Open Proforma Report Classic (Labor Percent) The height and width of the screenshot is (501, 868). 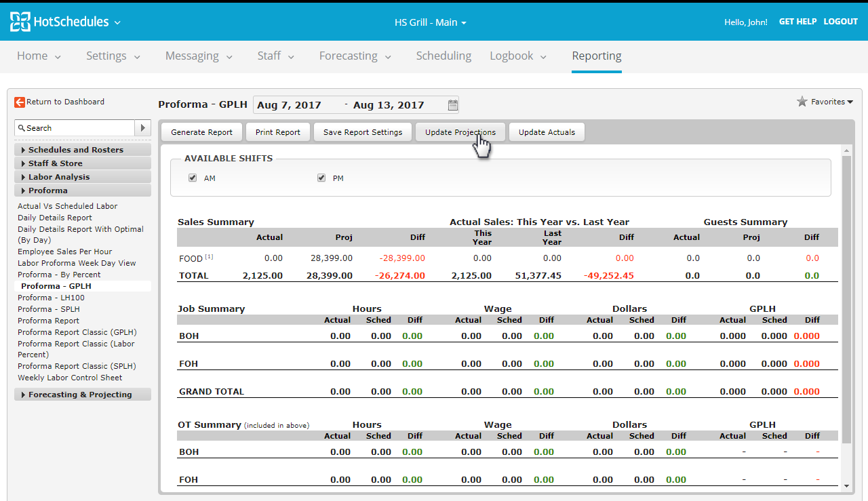pos(76,349)
